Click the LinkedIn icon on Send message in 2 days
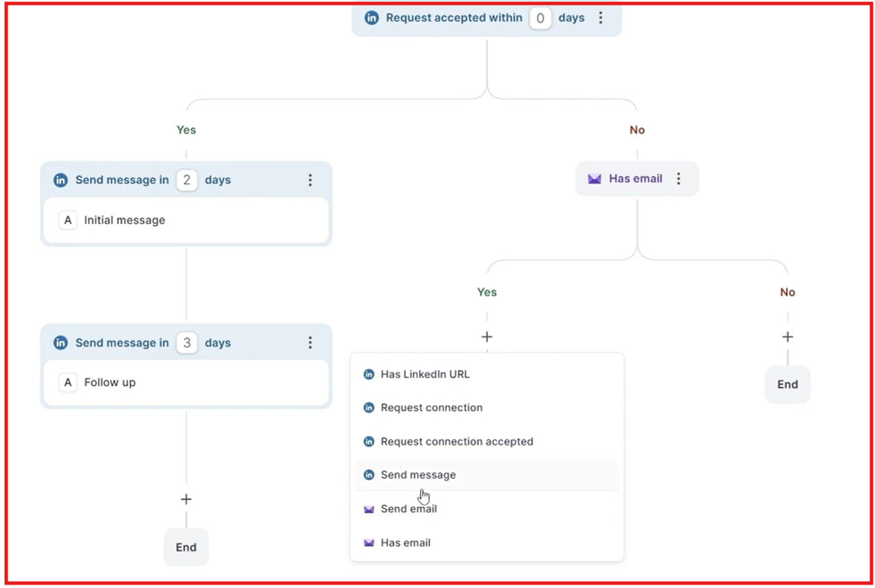The width and height of the screenshot is (875, 588). pos(60,180)
